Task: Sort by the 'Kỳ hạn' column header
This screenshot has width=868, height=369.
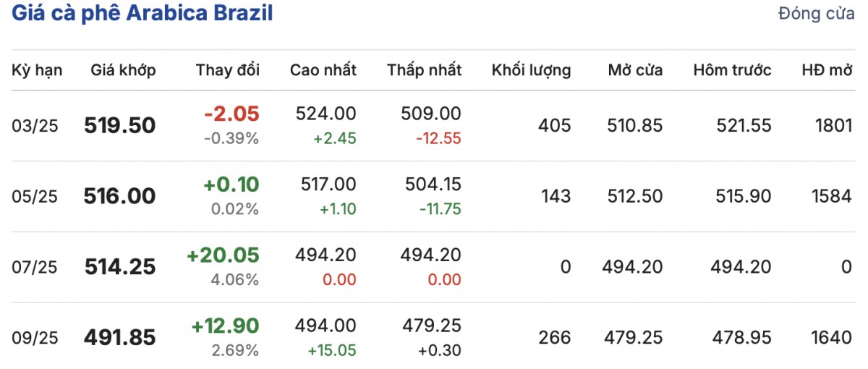Action: click(37, 70)
